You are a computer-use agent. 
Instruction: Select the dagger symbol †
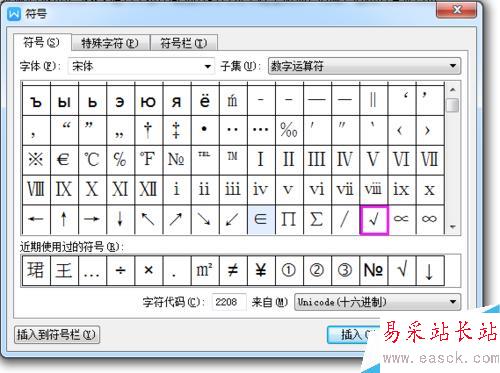coord(149,130)
